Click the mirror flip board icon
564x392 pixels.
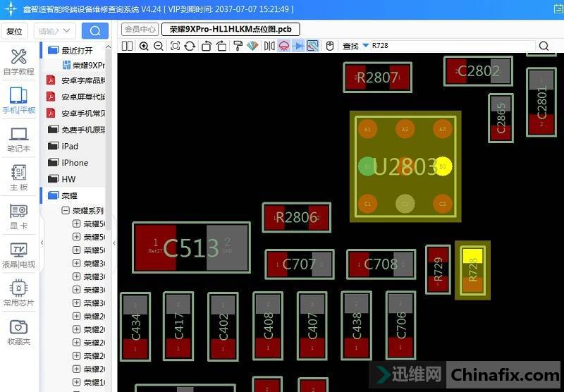point(269,46)
